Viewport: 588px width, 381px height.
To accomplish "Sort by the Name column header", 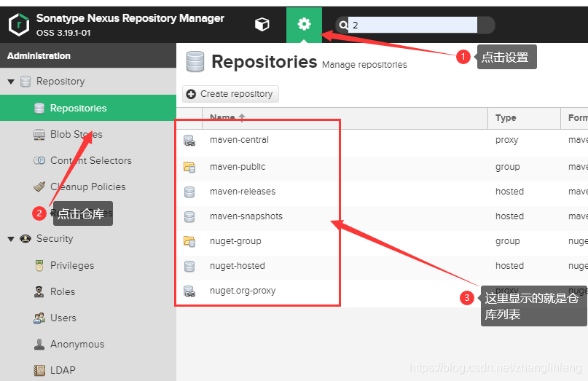I will [345, 118].
